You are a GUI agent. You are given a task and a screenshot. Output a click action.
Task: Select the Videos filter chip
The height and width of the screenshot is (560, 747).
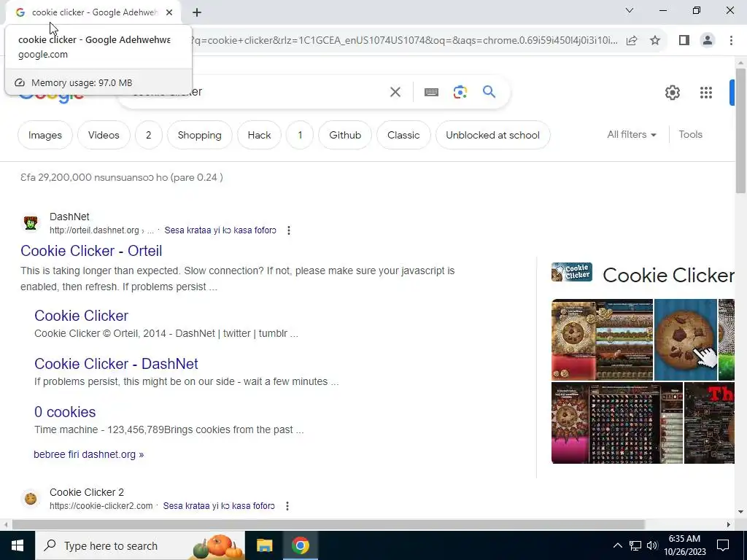[x=104, y=135]
